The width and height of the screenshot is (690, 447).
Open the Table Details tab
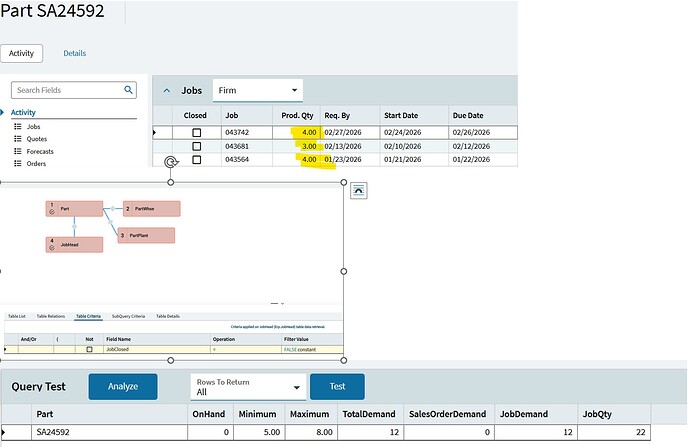[x=168, y=316]
